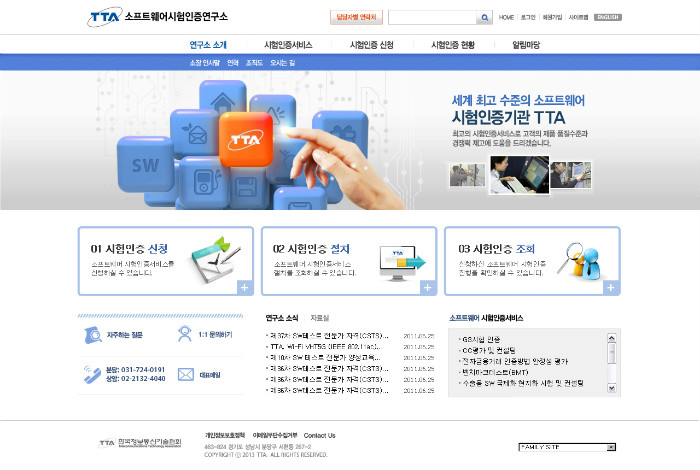Image resolution: width=700 pixels, height=470 pixels.
Task: Click the 자주하는 질문 magnifier icon
Action: tap(93, 335)
